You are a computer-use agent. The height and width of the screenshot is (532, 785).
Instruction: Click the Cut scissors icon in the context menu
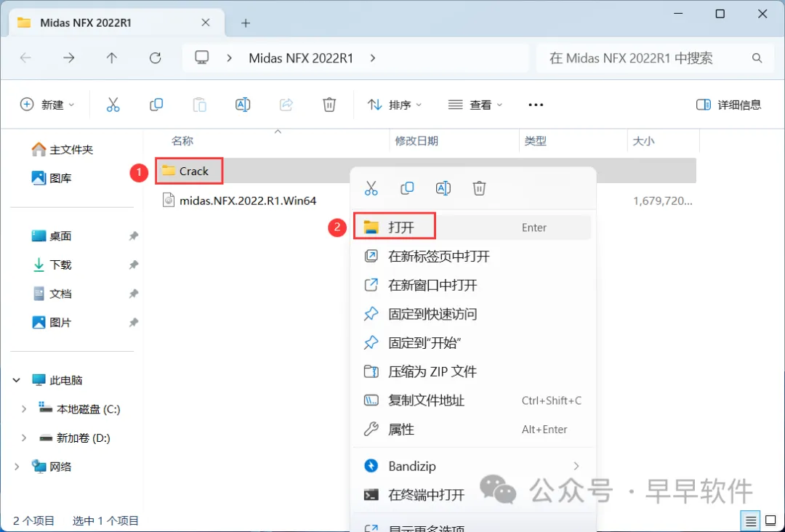[x=371, y=188]
